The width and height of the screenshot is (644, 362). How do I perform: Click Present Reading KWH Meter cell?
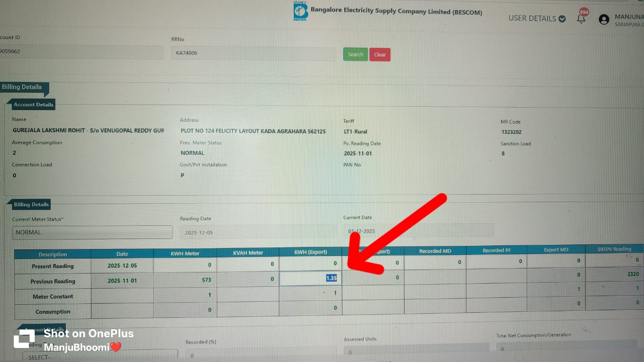coord(185,265)
